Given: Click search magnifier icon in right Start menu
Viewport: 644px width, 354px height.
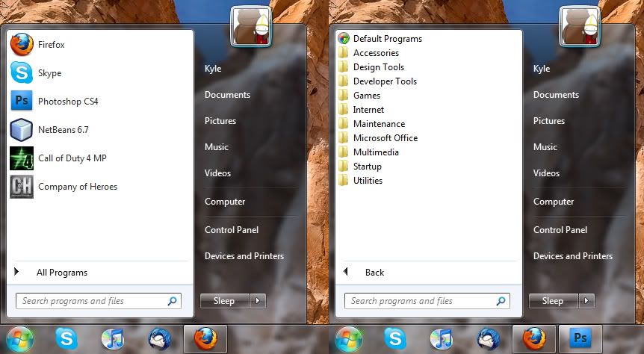Looking at the screenshot, I should (x=501, y=301).
